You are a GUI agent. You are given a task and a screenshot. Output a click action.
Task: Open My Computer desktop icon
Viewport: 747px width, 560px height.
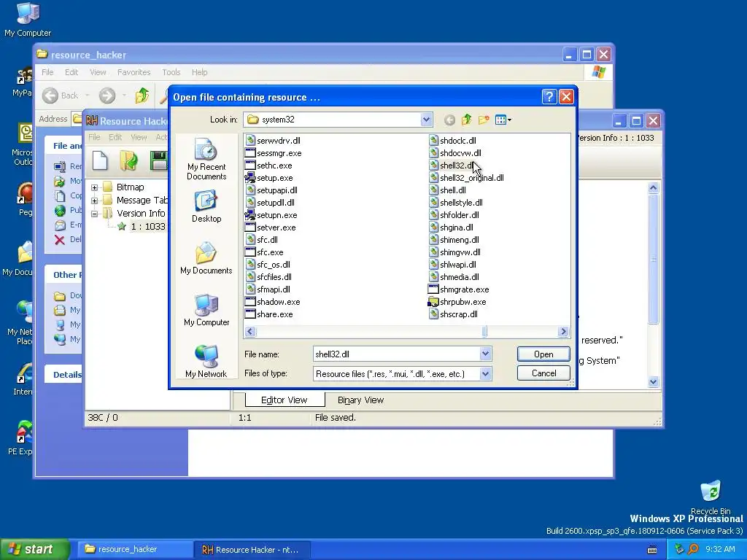(x=28, y=20)
